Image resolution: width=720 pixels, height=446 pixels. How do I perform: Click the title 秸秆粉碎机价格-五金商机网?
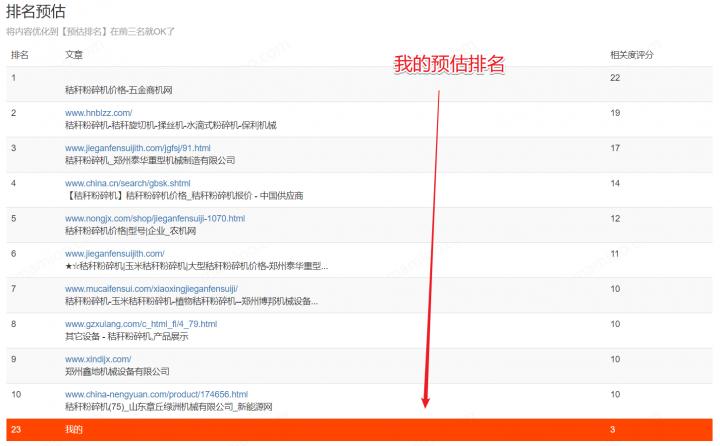(x=118, y=90)
